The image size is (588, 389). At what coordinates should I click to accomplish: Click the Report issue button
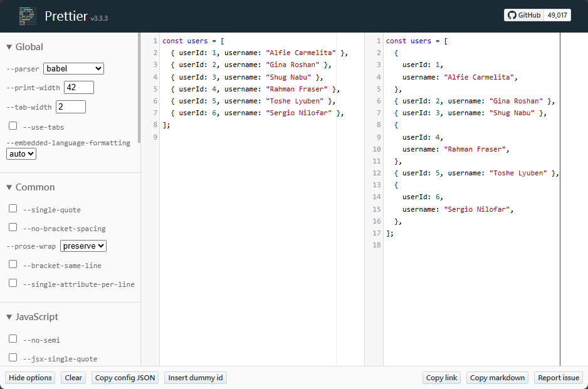pos(559,378)
